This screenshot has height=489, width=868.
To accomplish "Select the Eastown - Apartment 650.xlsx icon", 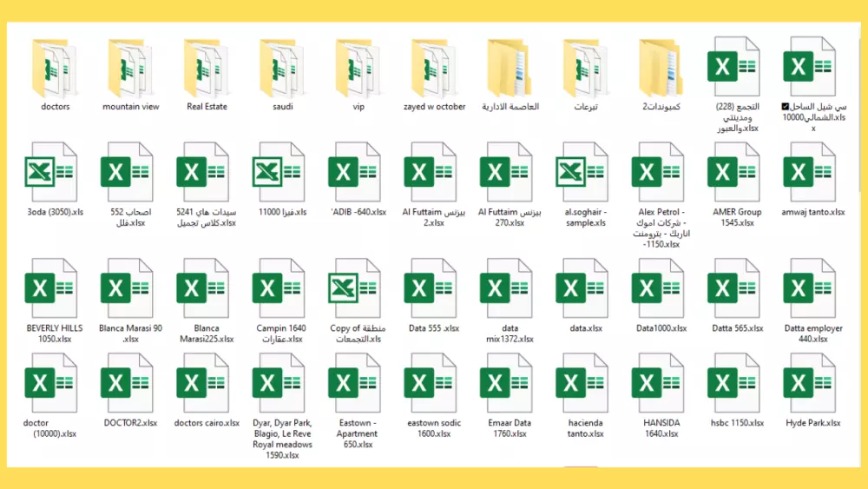I will [354, 383].
